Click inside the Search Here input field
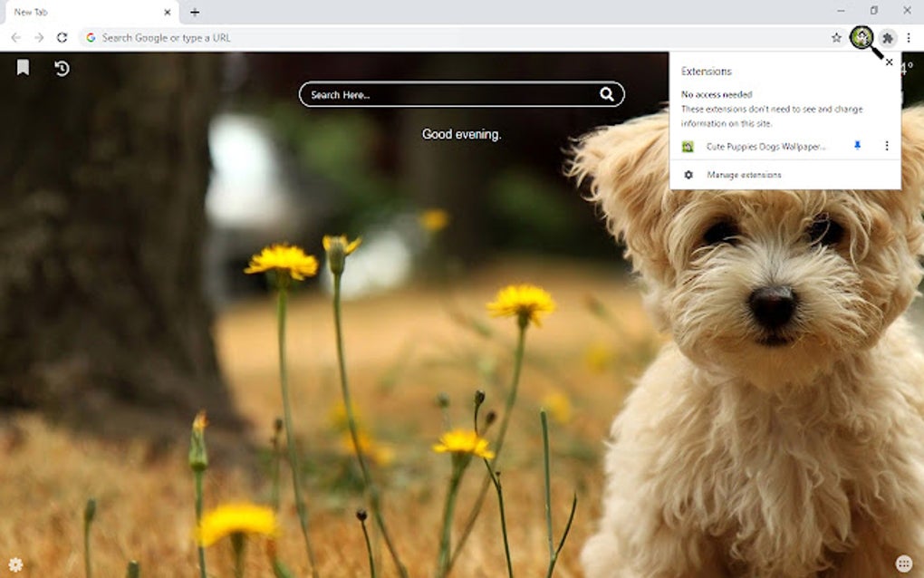This screenshot has width=924, height=578. [x=426, y=93]
